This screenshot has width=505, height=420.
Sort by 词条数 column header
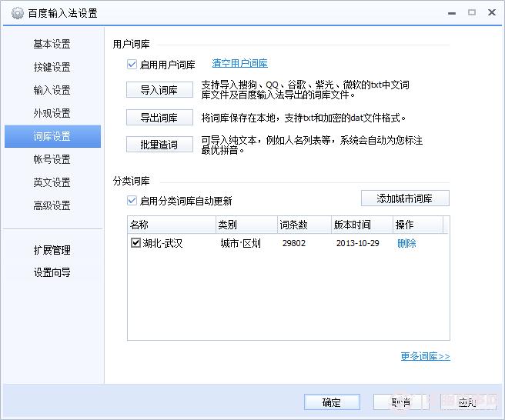click(304, 225)
